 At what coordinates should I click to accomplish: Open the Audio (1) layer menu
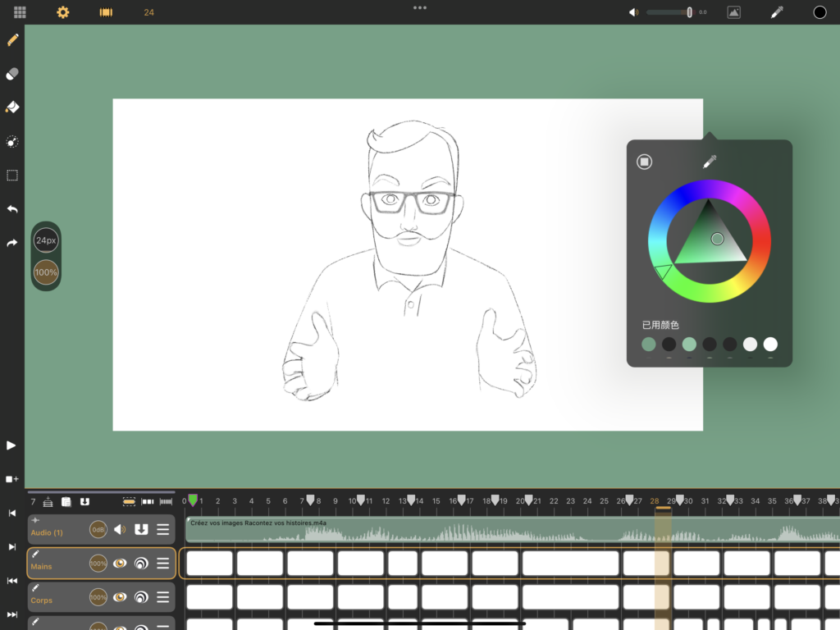click(163, 530)
